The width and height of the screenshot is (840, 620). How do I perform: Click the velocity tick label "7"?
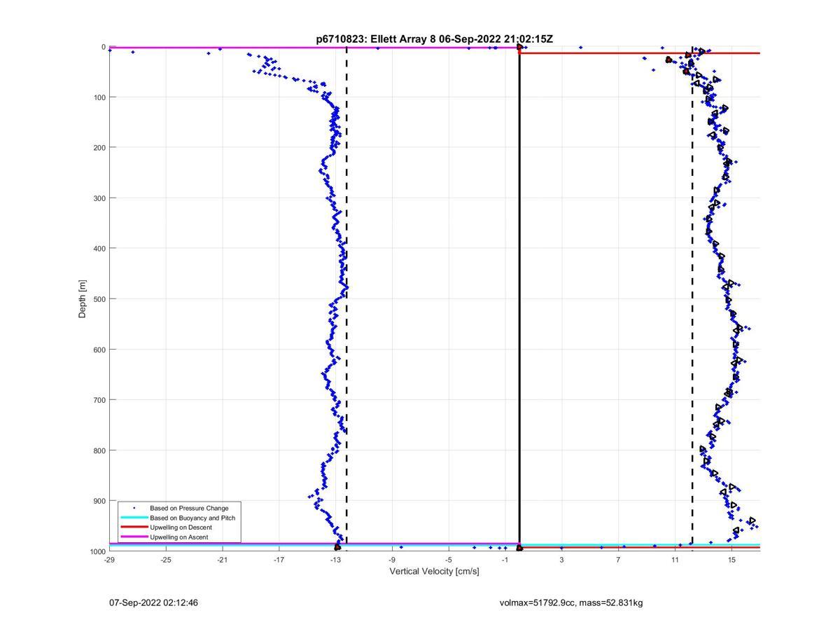point(619,560)
